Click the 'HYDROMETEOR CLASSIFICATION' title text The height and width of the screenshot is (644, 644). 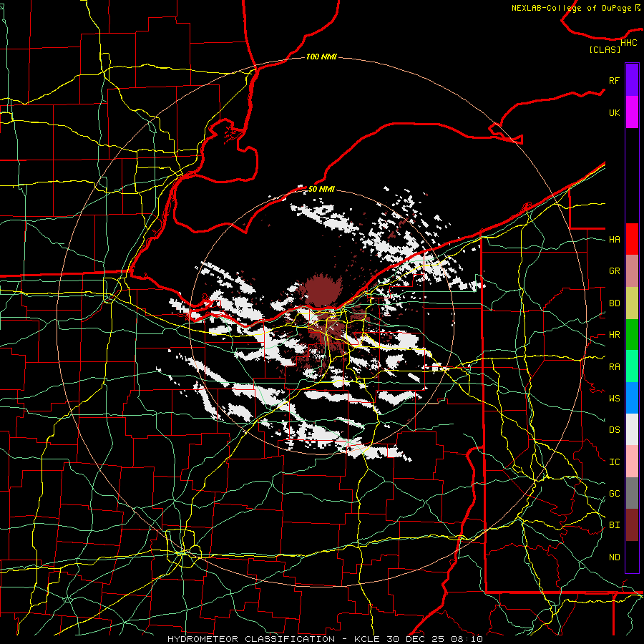pos(251,639)
